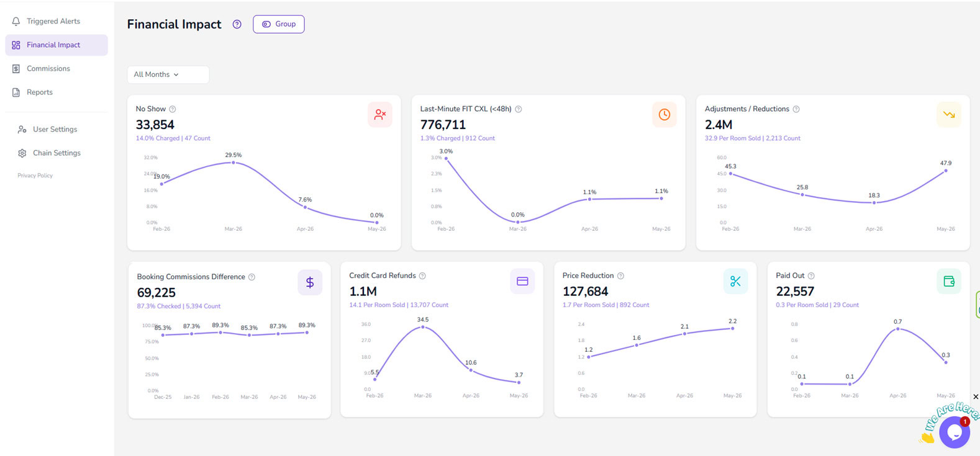Click the No Show total 33,854
Image resolution: width=980 pixels, height=456 pixels.
pyautogui.click(x=155, y=125)
